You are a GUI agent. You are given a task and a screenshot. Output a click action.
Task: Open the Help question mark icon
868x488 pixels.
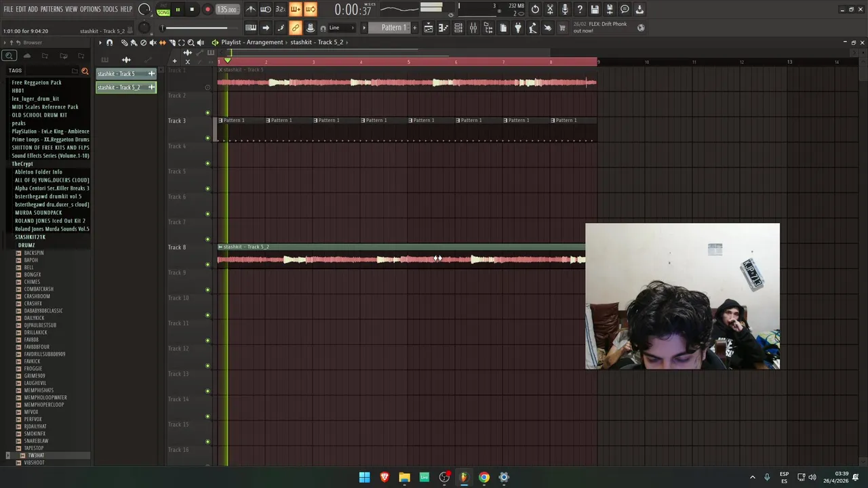580,9
